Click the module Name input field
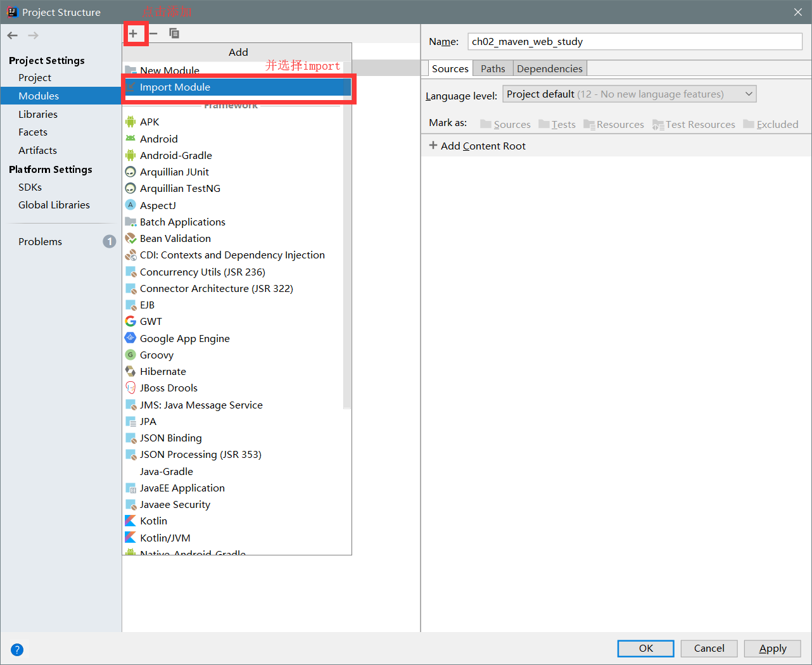This screenshot has height=665, width=812. pos(633,41)
